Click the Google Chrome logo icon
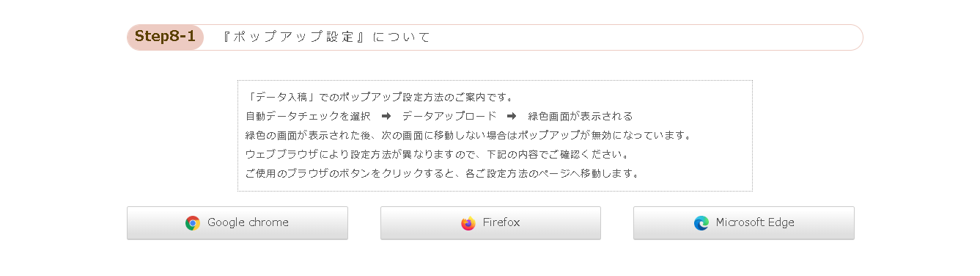 tap(193, 223)
